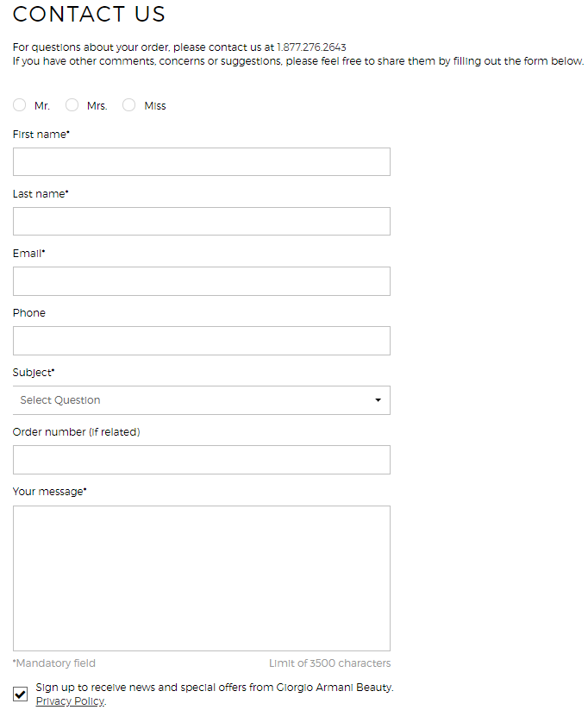Click the Mr. label text
The width and height of the screenshot is (588, 710).
pos(42,106)
